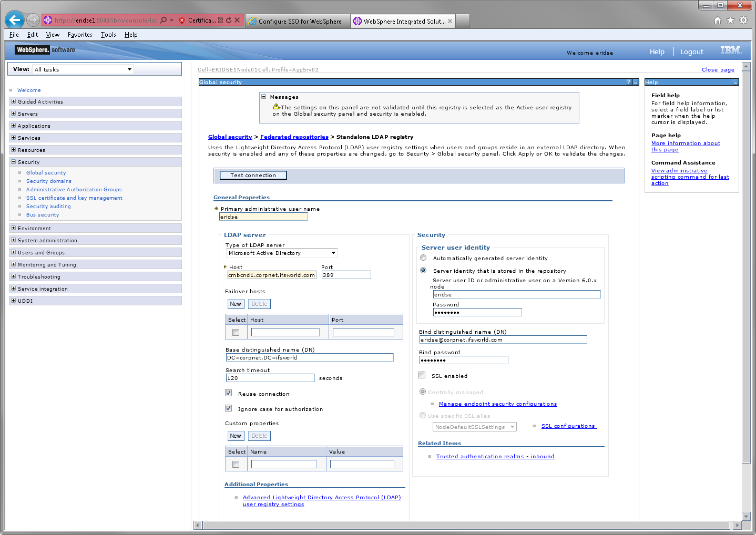Open the browser Tools gear icon

743,20
